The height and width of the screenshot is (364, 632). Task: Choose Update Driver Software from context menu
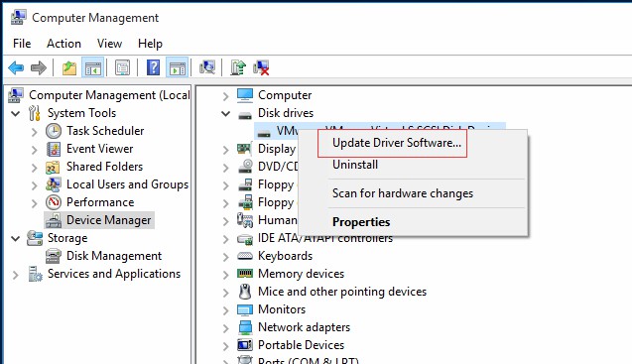pyautogui.click(x=397, y=143)
